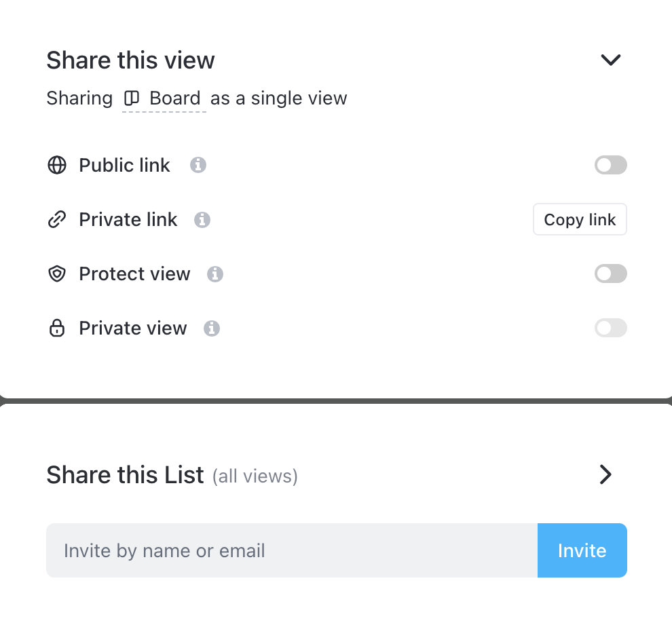672x623 pixels.
Task: Turn on the Protect view switch
Action: click(610, 274)
